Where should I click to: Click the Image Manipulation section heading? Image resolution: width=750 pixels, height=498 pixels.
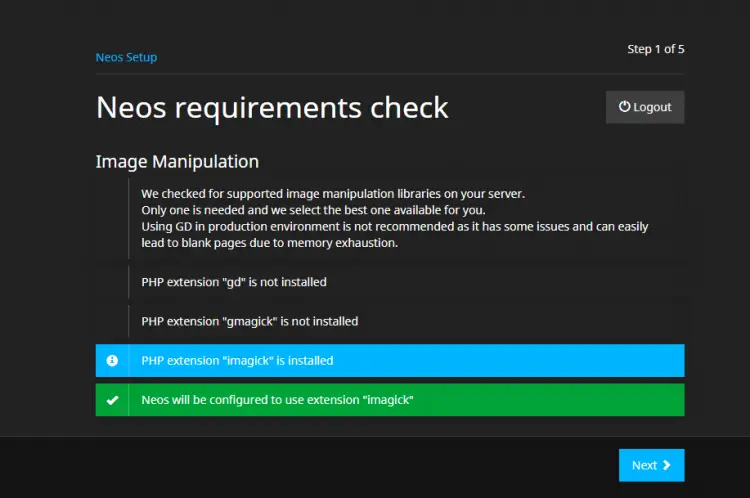(x=177, y=162)
